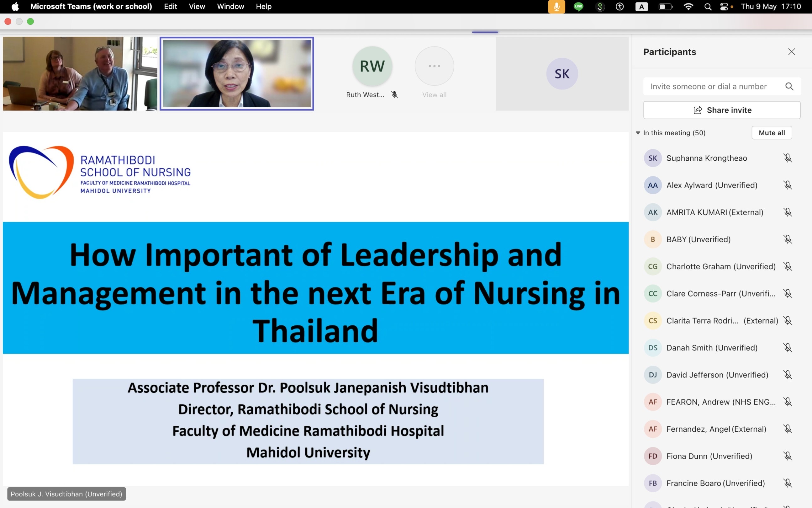Screen dimensions: 812x508
Task: Select the speaker's highlighted video thumbnail
Action: 237,73
